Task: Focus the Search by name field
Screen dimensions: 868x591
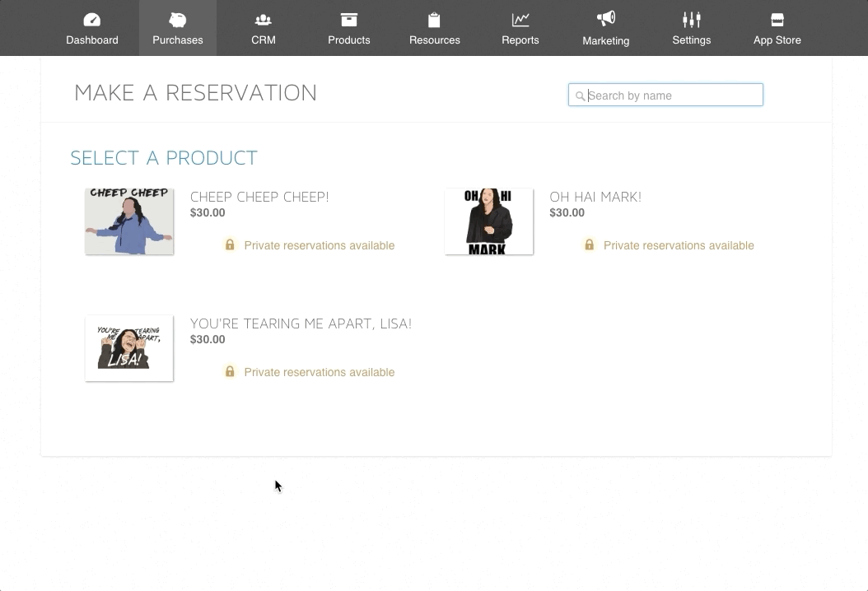Action: (665, 95)
